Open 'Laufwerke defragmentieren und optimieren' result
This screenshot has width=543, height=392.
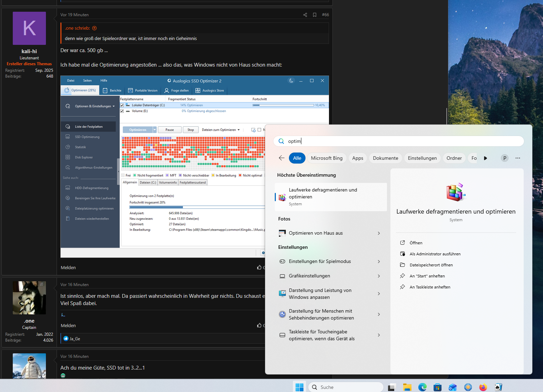(331, 197)
